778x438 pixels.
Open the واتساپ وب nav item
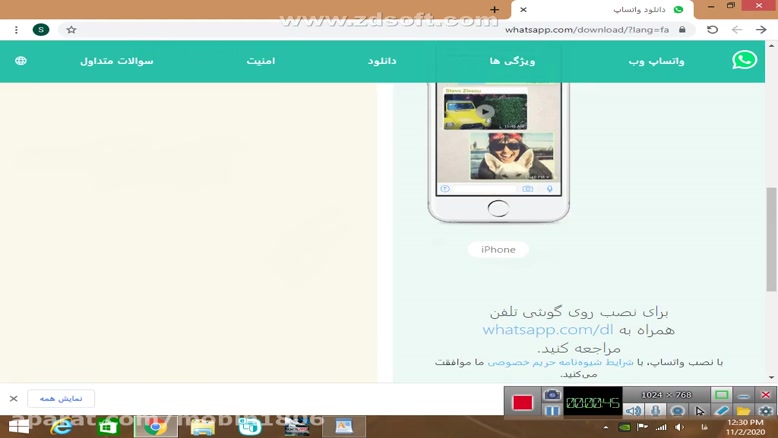(x=656, y=61)
